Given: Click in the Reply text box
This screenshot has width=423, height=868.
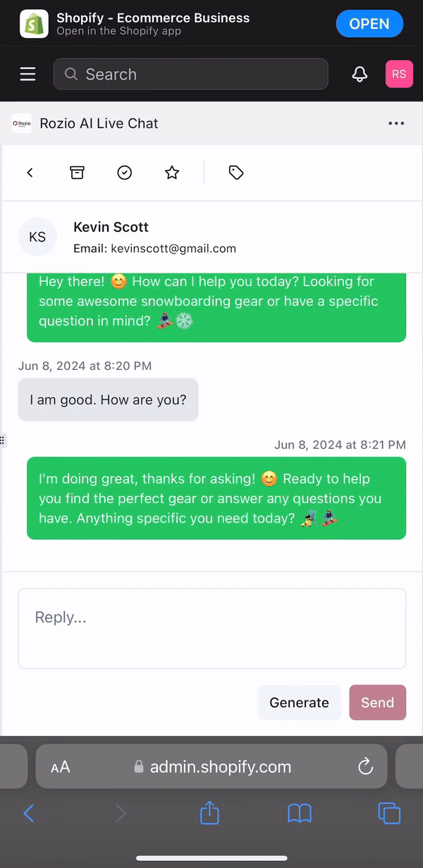Looking at the screenshot, I should 211,628.
